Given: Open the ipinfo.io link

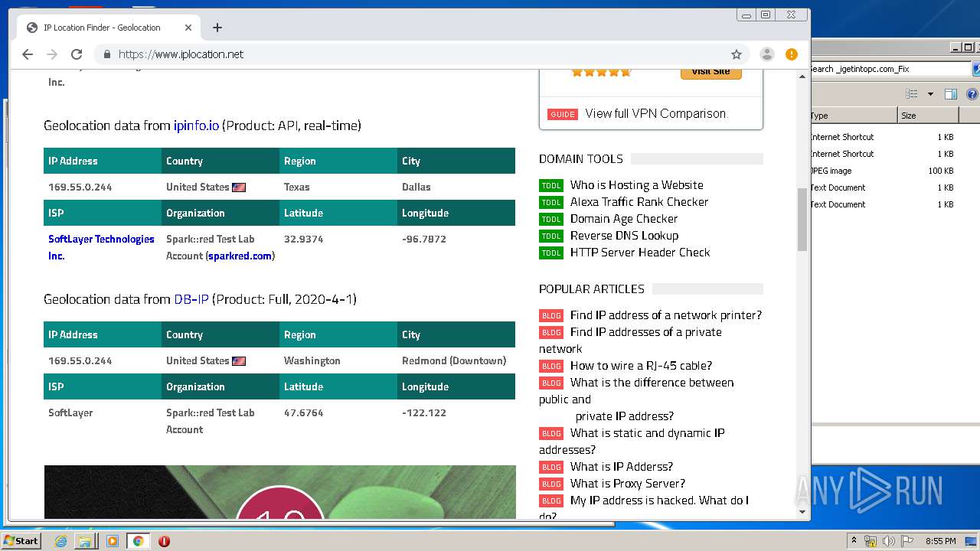Looking at the screenshot, I should coord(196,126).
